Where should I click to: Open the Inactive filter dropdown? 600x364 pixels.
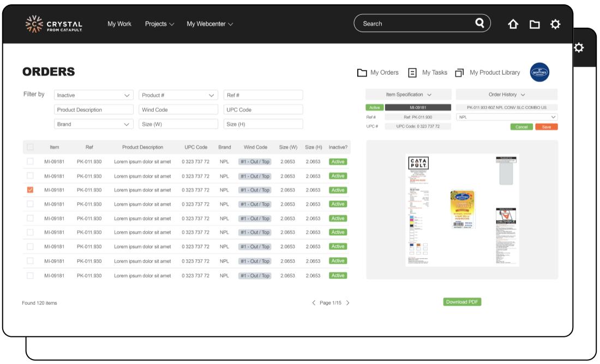pyautogui.click(x=93, y=95)
